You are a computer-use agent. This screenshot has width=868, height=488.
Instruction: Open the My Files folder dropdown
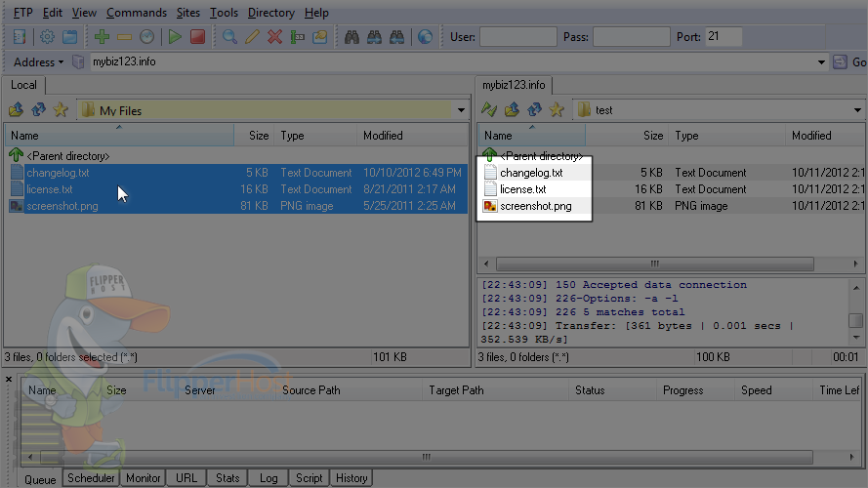[x=461, y=110]
